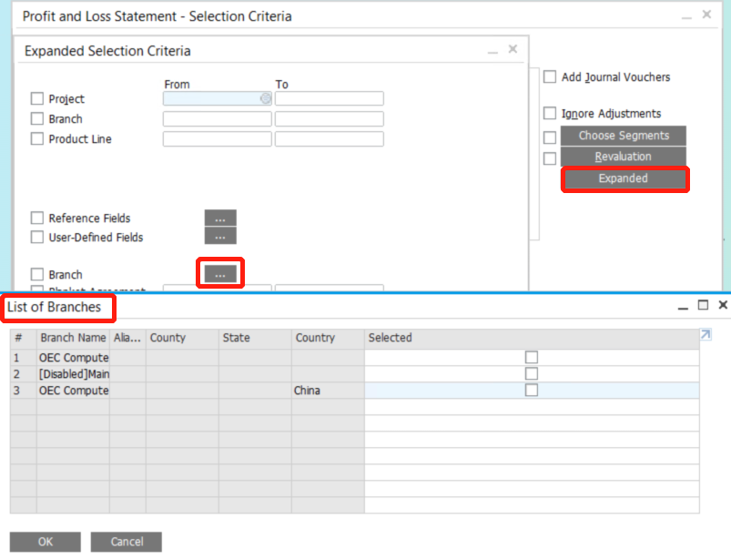Enable the Product Line checkbox
Screen dimensions: 731x560
click(36, 138)
